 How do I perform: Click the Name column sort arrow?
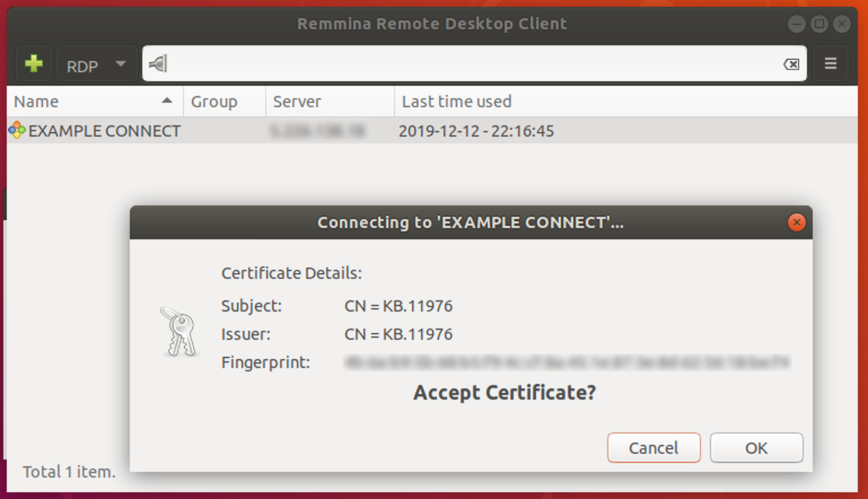pos(166,101)
